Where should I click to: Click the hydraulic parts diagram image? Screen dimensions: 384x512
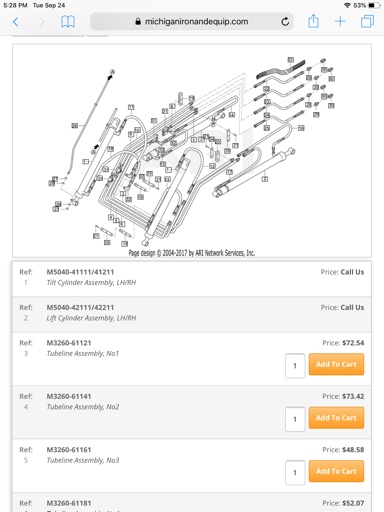tap(192, 151)
